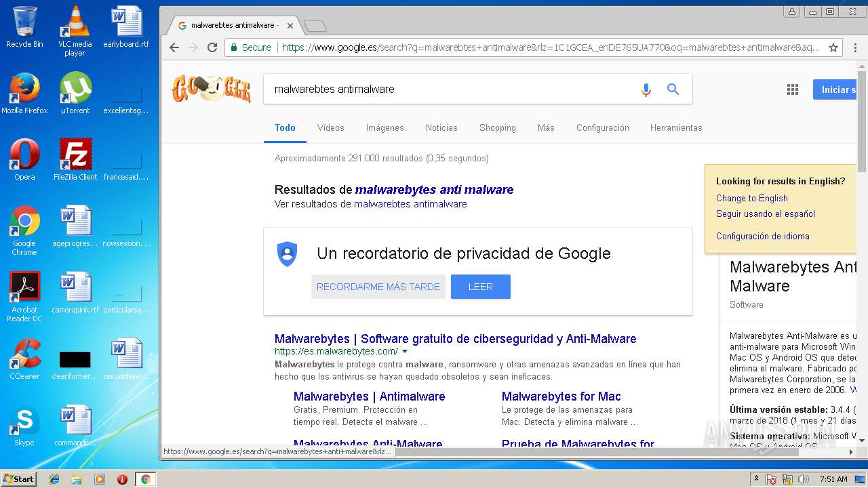Open camerapink.rtf file icon
This screenshot has width=868, height=488.
[x=75, y=293]
